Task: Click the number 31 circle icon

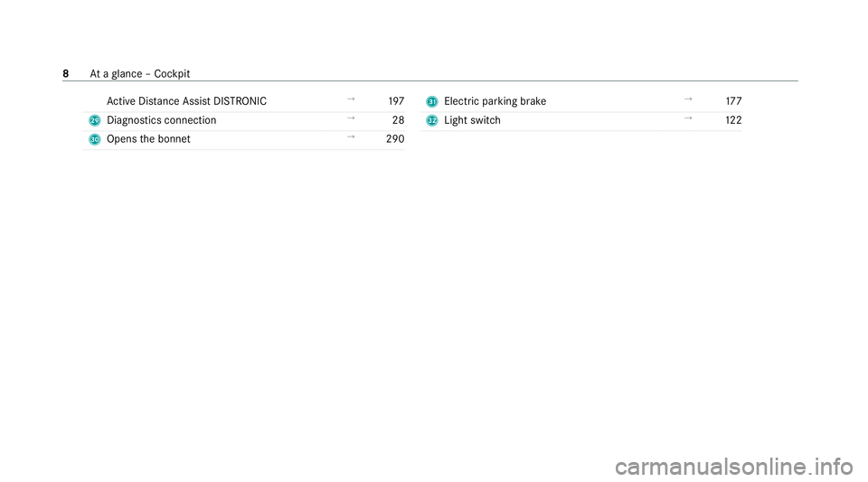Action: coord(432,102)
